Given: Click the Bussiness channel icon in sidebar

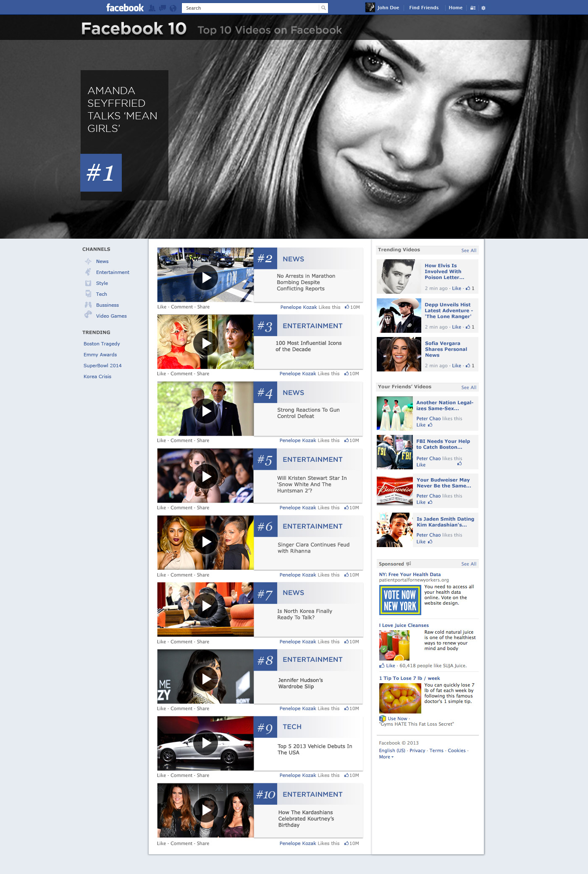Looking at the screenshot, I should coord(88,305).
